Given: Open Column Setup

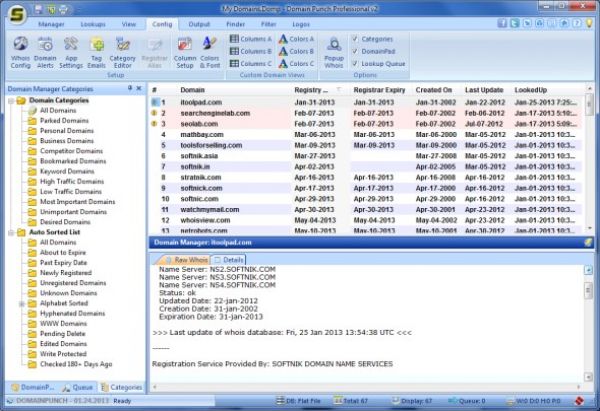Looking at the screenshot, I should click(x=185, y=52).
